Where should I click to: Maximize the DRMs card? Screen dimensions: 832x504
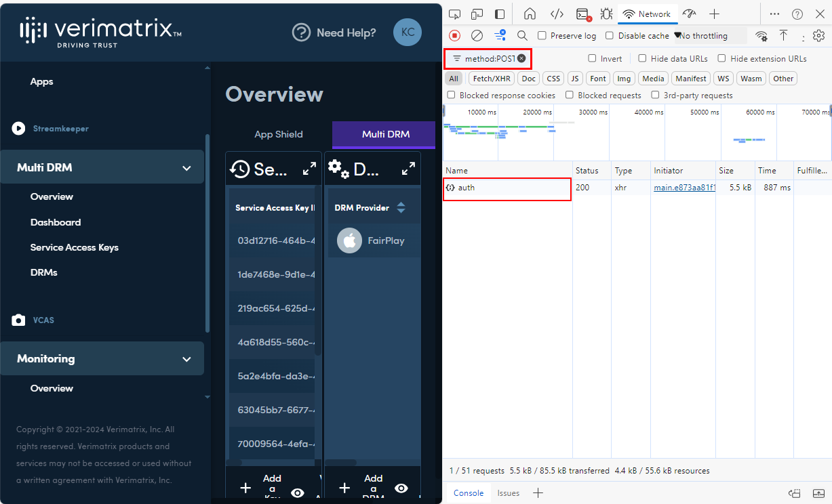[x=408, y=169]
